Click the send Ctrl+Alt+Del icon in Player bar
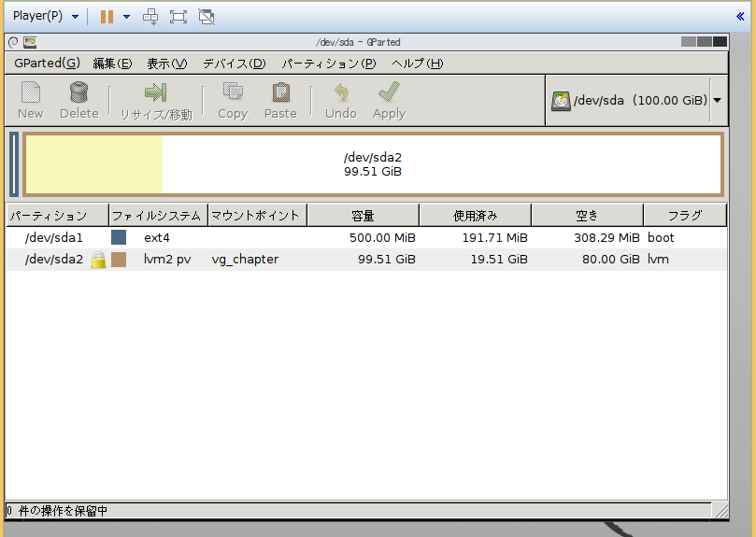This screenshot has width=756, height=537. tap(150, 17)
